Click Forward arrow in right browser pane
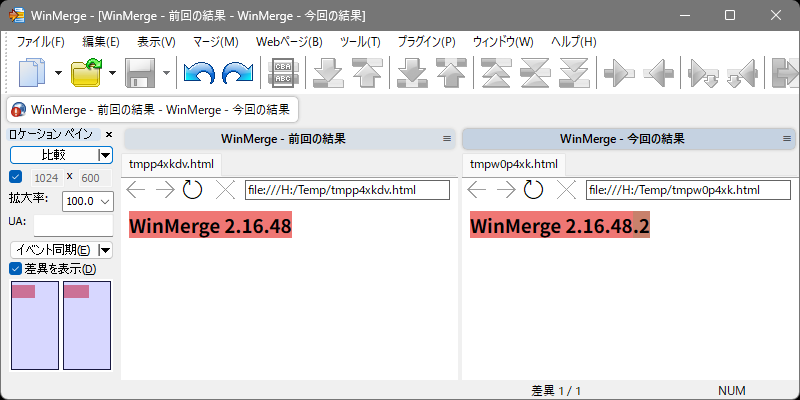The width and height of the screenshot is (800, 400). tap(506, 190)
